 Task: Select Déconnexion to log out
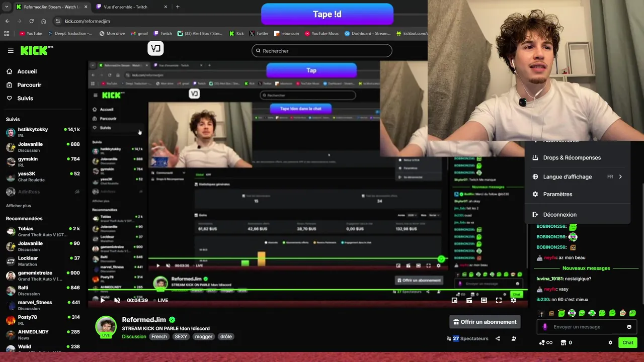(x=578, y=214)
